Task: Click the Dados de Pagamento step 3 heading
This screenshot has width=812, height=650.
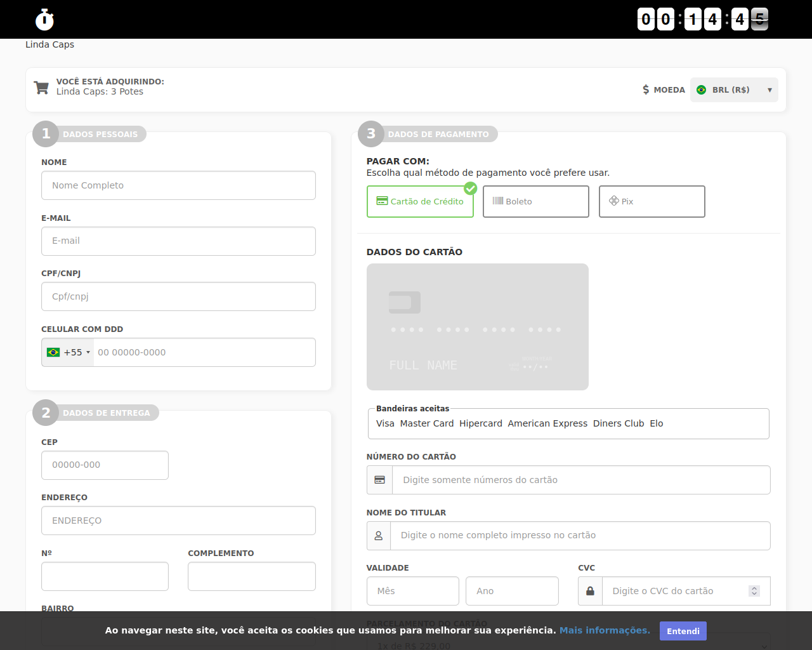Action: tap(428, 134)
